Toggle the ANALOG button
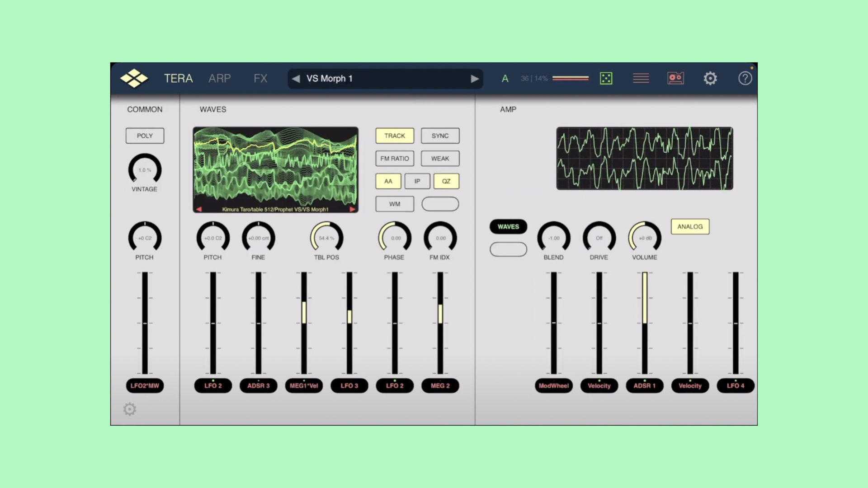868x488 pixels. (690, 226)
